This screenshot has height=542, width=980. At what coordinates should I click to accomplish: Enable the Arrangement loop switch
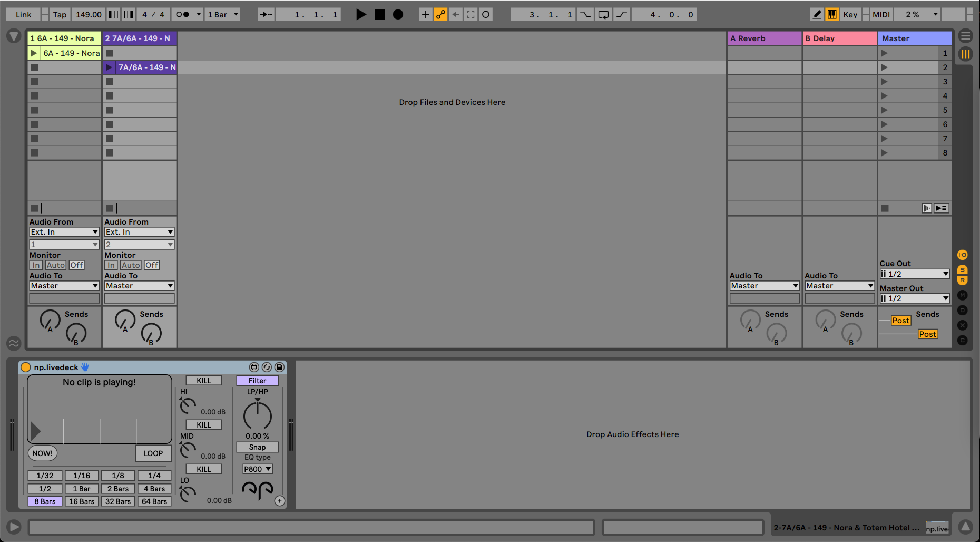[x=603, y=14]
